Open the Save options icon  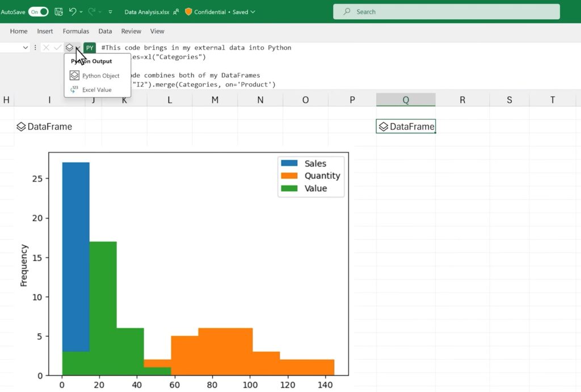(58, 11)
